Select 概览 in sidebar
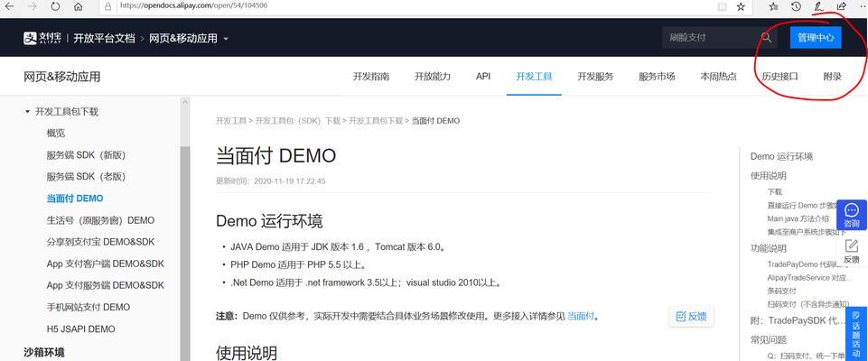The width and height of the screenshot is (868, 361). pyautogui.click(x=56, y=134)
